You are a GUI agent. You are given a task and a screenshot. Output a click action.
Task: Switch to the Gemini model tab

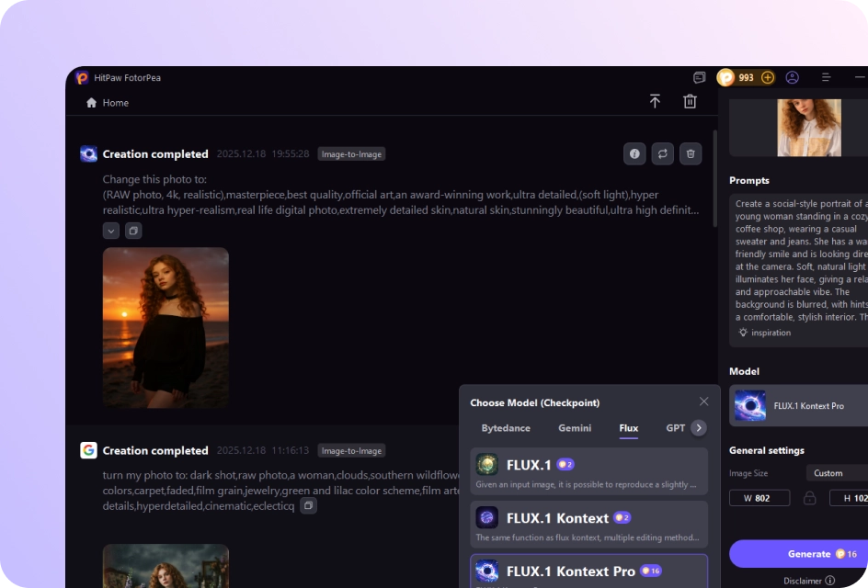tap(575, 428)
